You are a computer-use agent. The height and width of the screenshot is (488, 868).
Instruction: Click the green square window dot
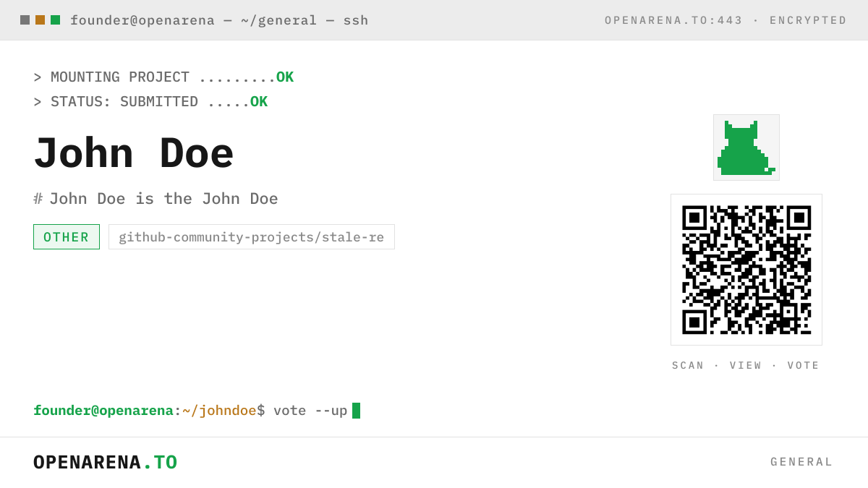(x=55, y=20)
